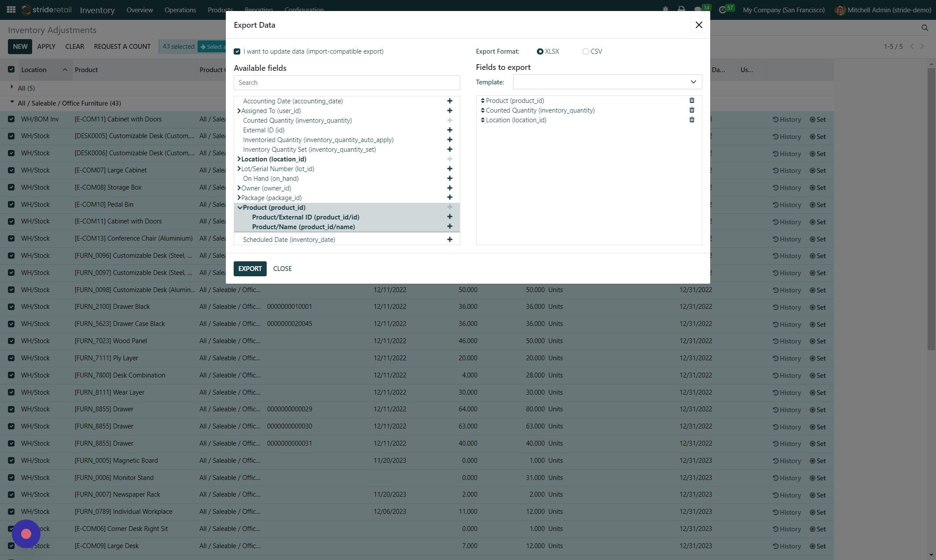This screenshot has width=936, height=560.
Task: Click the EXPORT button
Action: point(250,269)
